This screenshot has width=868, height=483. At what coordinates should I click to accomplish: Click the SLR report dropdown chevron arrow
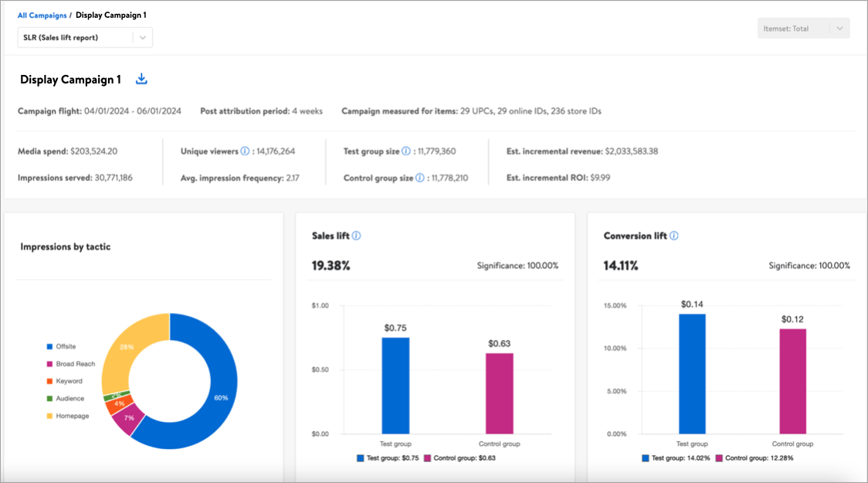(x=143, y=37)
